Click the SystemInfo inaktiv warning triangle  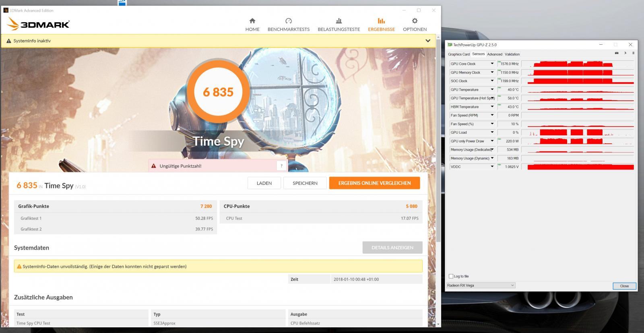(9, 41)
